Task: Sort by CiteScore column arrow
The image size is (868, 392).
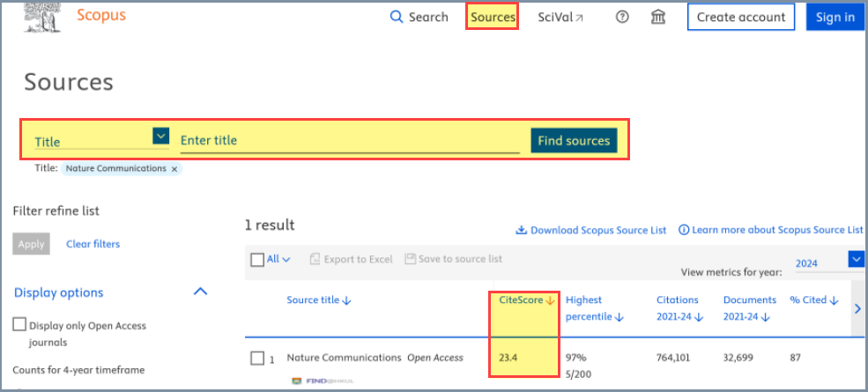Action: (x=551, y=300)
